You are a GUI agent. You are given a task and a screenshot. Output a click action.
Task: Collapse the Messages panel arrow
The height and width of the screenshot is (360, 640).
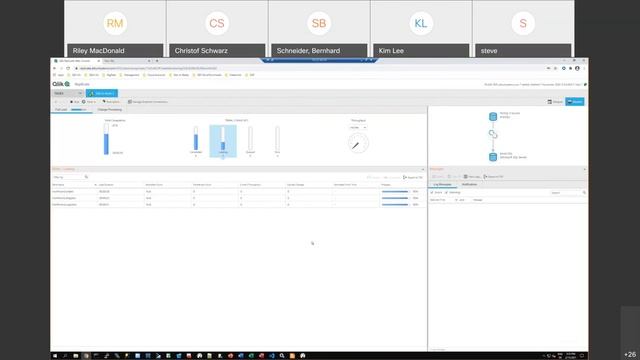point(584,169)
